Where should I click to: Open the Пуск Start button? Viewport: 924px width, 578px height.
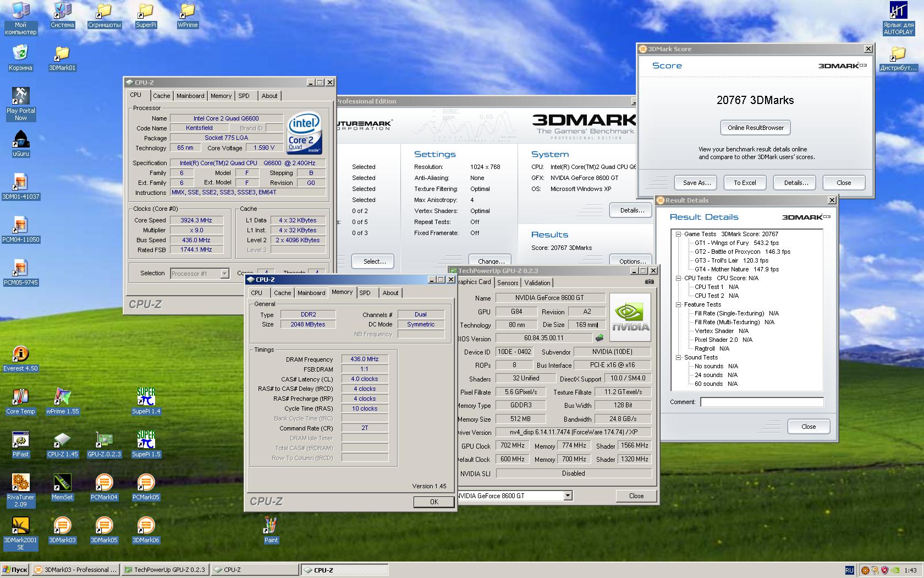tap(15, 570)
